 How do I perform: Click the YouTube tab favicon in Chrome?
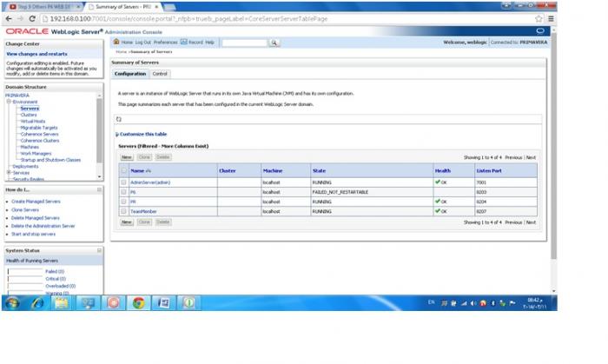click(x=12, y=7)
